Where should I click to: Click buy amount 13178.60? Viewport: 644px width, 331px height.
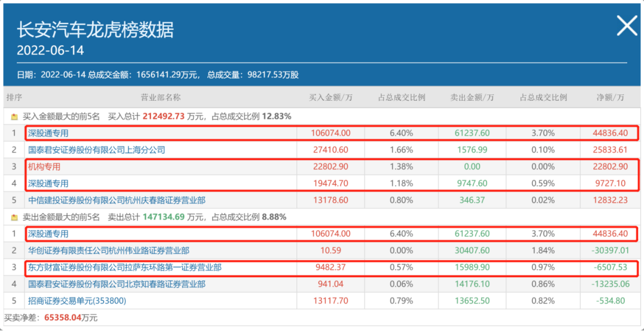pos(330,200)
